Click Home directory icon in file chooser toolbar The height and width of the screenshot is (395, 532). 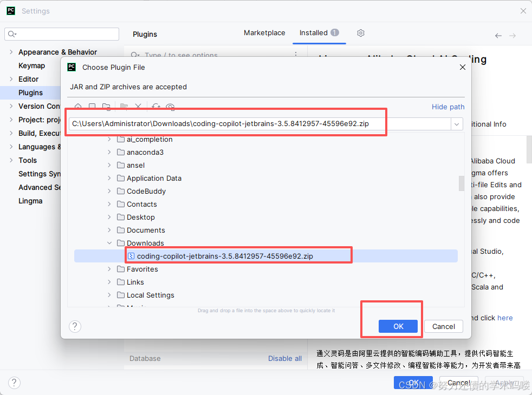(x=78, y=107)
